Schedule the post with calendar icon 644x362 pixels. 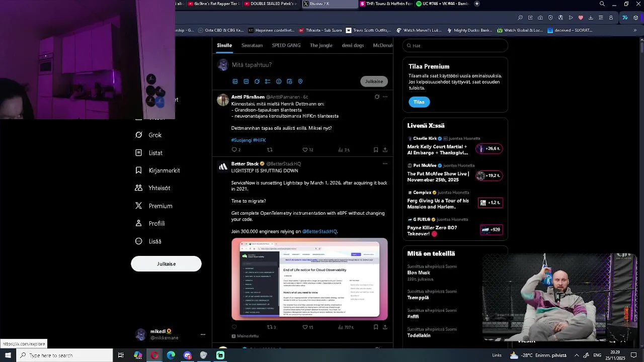click(289, 81)
